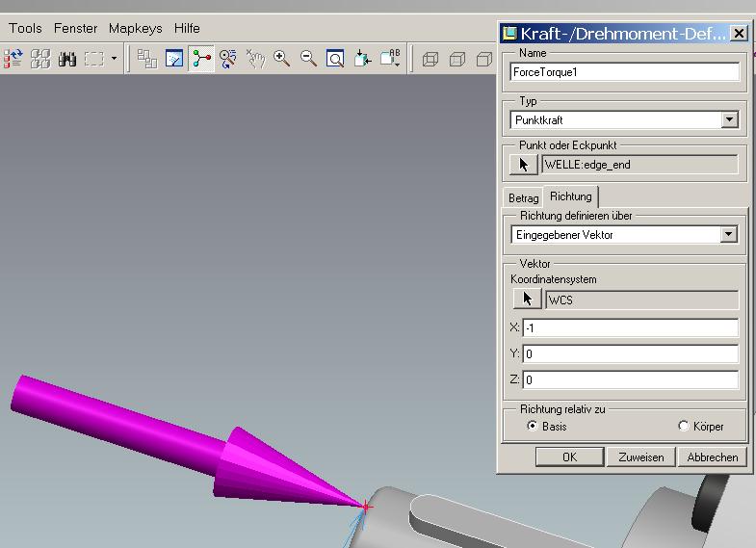Click the zoom in magnifier
756x548 pixels.
pyautogui.click(x=281, y=59)
